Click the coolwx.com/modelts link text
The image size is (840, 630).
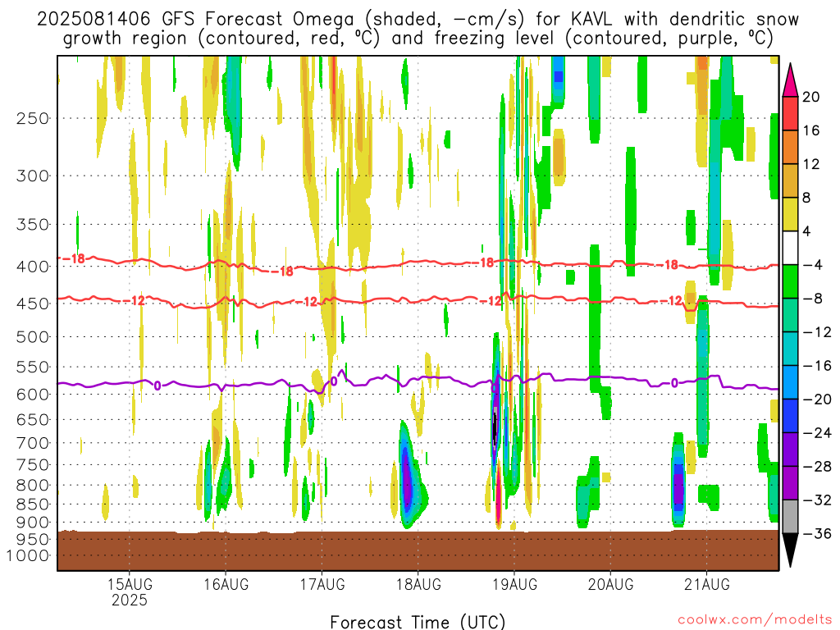(755, 620)
